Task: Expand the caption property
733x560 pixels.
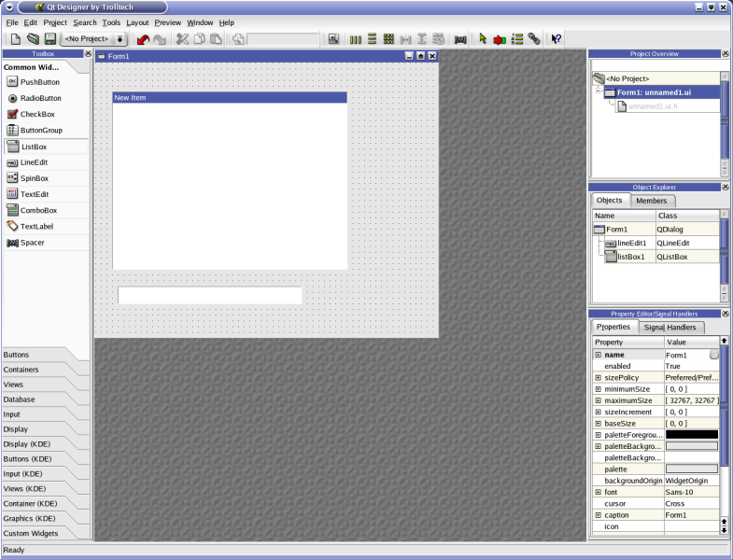Action: (x=598, y=515)
